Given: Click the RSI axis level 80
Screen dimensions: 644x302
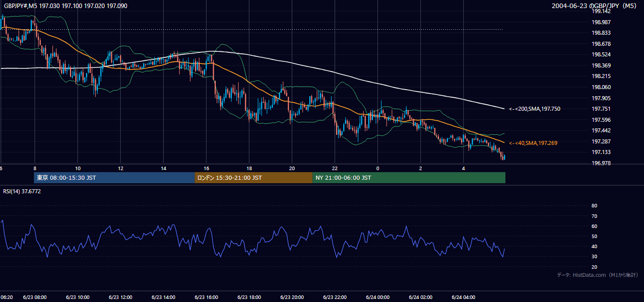Looking at the screenshot, I should click(x=594, y=206).
